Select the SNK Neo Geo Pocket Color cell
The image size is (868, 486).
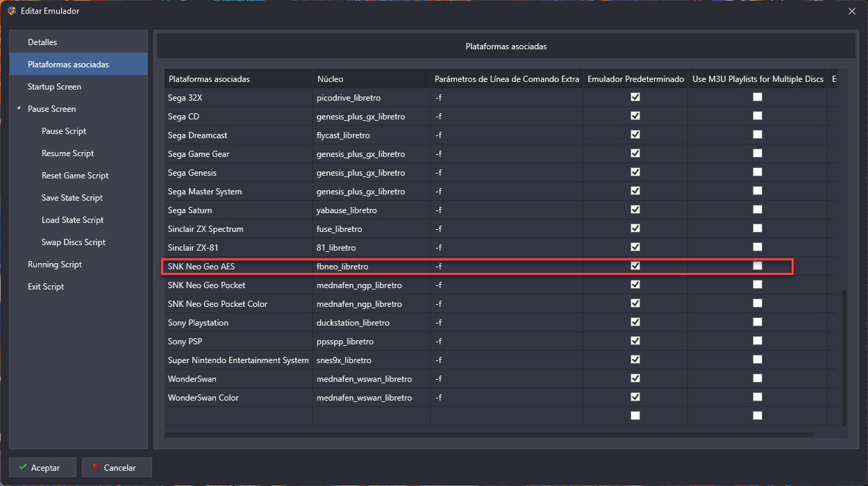point(238,303)
